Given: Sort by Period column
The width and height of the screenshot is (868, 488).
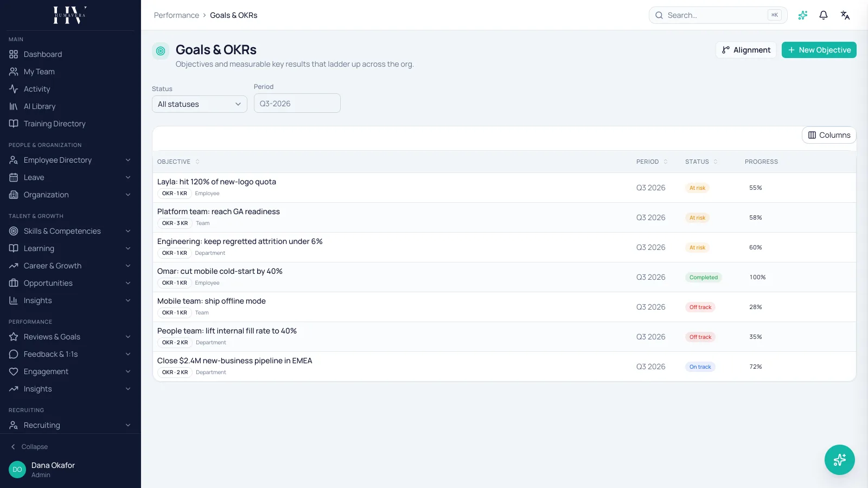Looking at the screenshot, I should click(652, 162).
